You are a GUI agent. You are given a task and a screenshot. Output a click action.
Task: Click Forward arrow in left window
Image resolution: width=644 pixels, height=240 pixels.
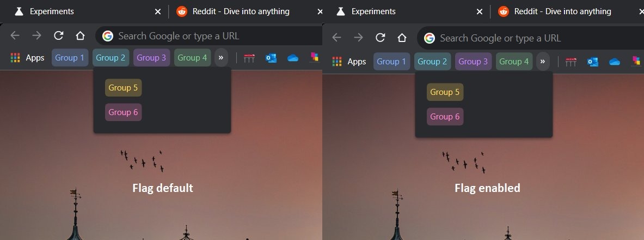tap(37, 36)
